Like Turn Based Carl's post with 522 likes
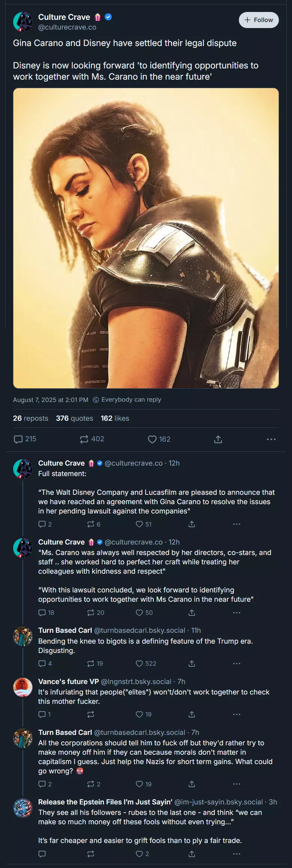Screen dimensions: 292x868 point(146,663)
